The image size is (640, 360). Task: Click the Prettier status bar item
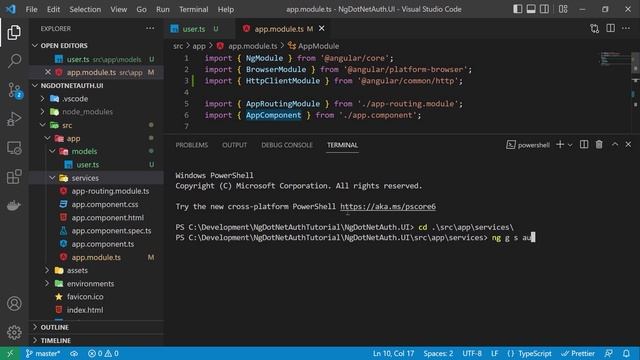tap(578, 353)
